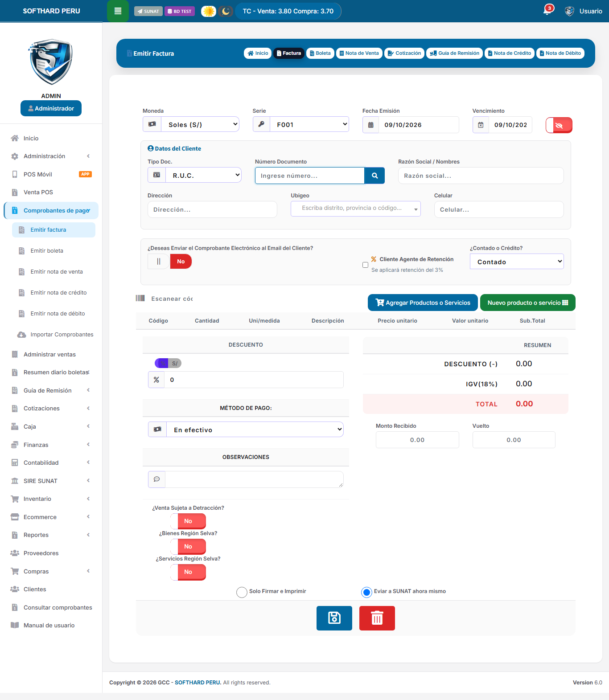Expand Administración sidebar menu

[x=51, y=156]
